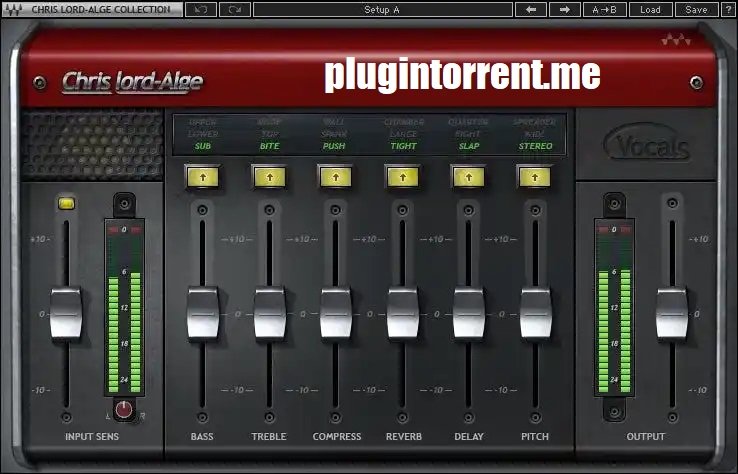Click the PITCH label under its fader
738x474 pixels.
tap(535, 436)
